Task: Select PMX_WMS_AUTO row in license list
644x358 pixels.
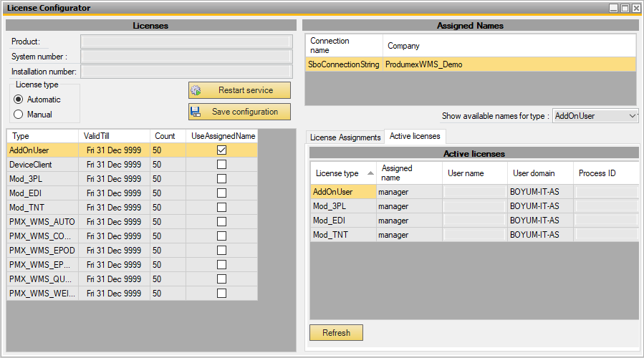Action: coord(43,222)
